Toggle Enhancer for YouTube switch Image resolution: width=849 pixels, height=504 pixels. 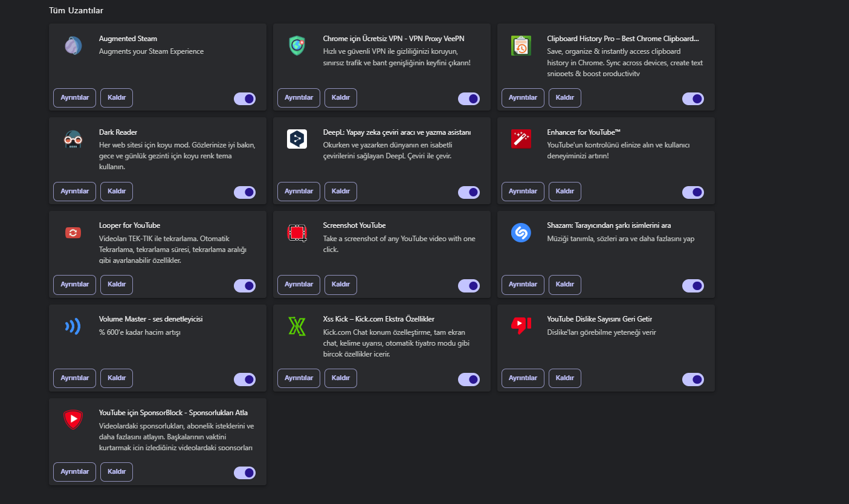(693, 192)
